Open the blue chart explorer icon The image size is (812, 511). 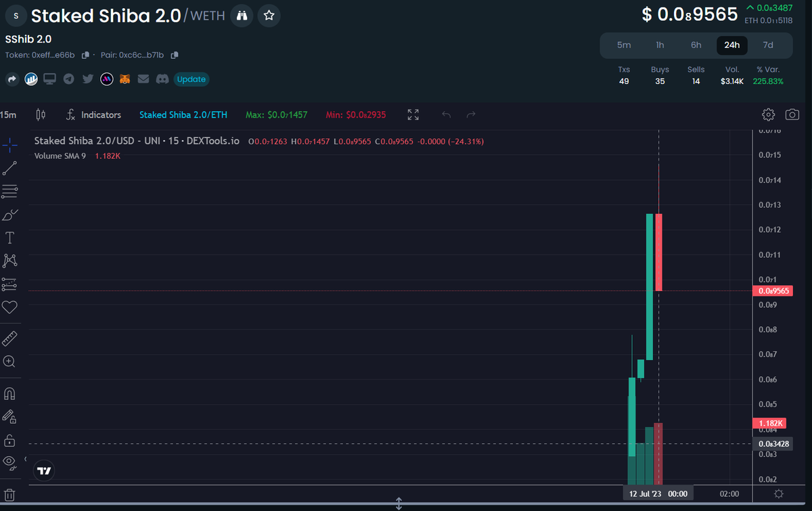tap(31, 79)
